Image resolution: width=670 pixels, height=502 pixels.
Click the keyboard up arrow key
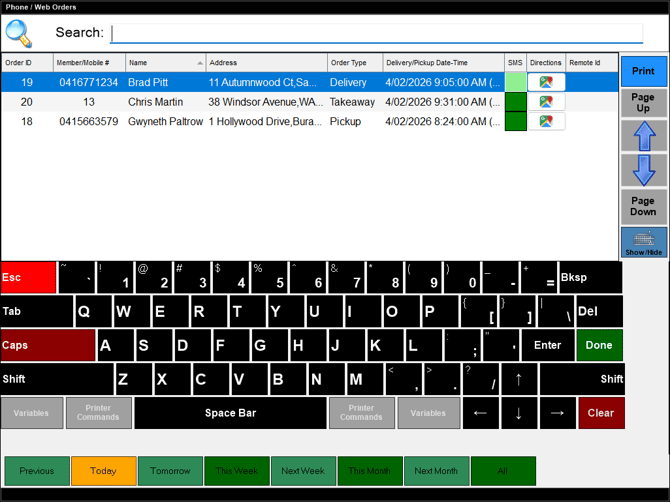[x=518, y=379]
